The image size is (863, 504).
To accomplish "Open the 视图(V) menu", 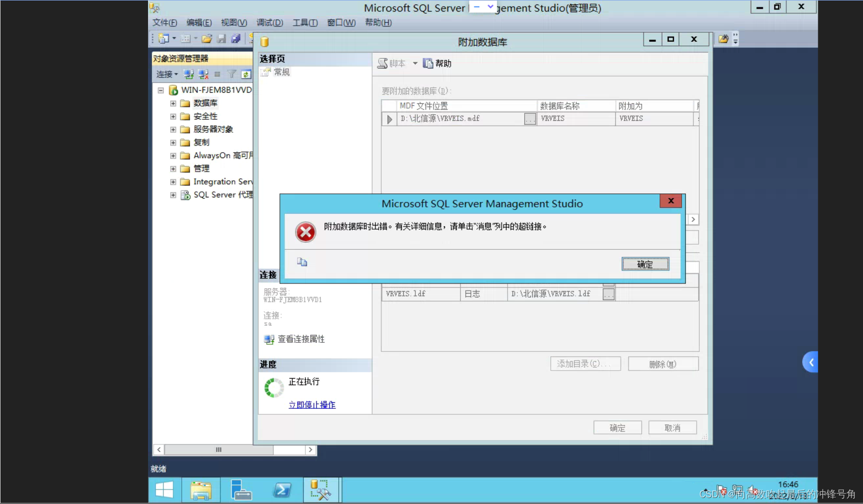I will pyautogui.click(x=234, y=23).
